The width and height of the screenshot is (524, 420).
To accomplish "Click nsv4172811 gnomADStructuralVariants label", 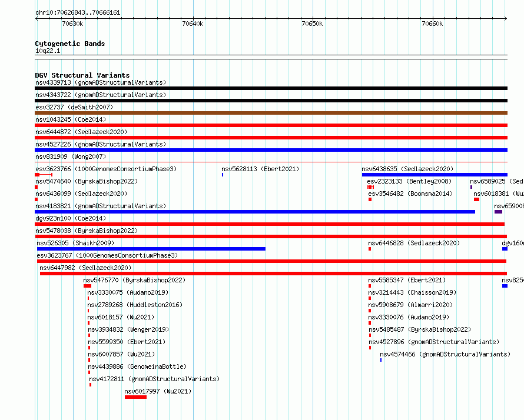I will (154, 379).
